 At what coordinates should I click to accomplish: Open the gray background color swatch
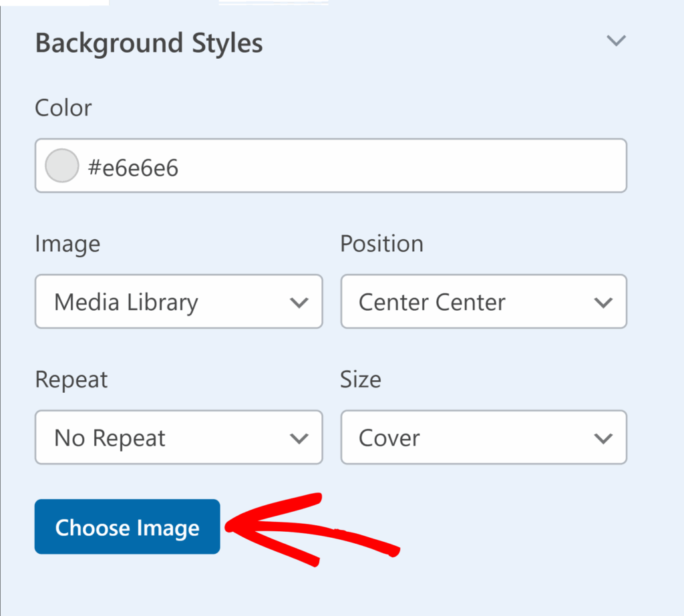point(62,166)
